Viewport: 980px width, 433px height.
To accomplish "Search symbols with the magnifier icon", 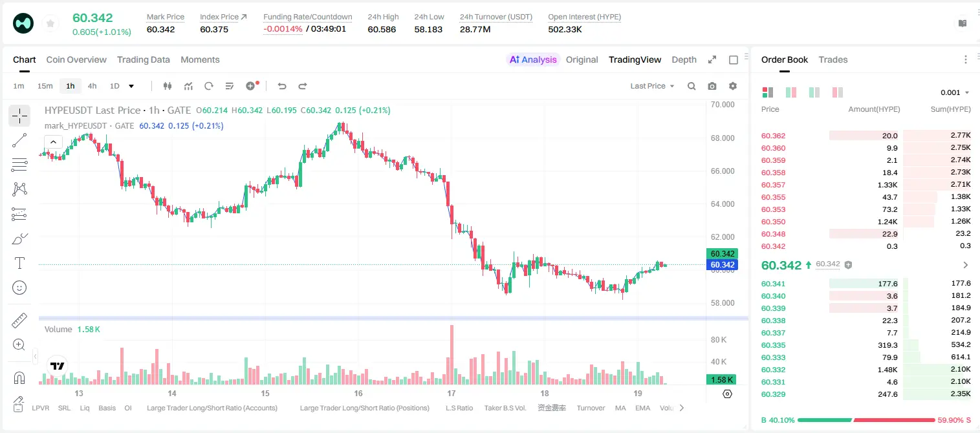I will 691,86.
